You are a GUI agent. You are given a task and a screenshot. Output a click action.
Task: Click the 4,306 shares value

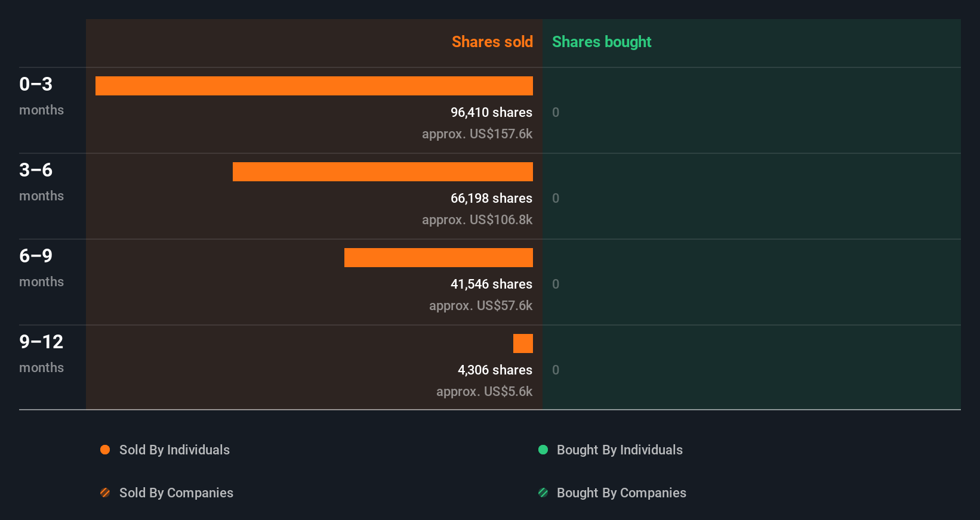[495, 370]
